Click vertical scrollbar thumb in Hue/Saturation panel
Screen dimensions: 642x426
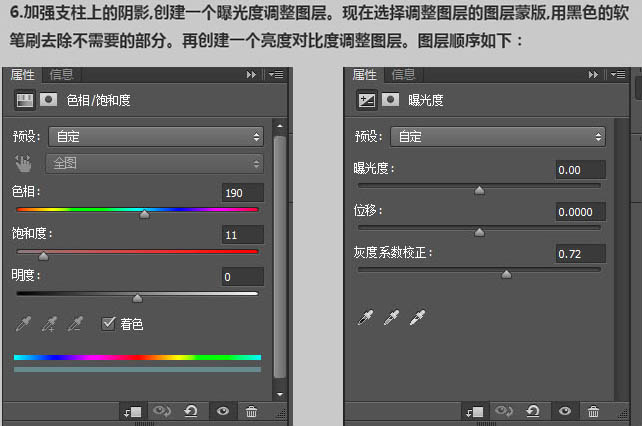[x=280, y=257]
